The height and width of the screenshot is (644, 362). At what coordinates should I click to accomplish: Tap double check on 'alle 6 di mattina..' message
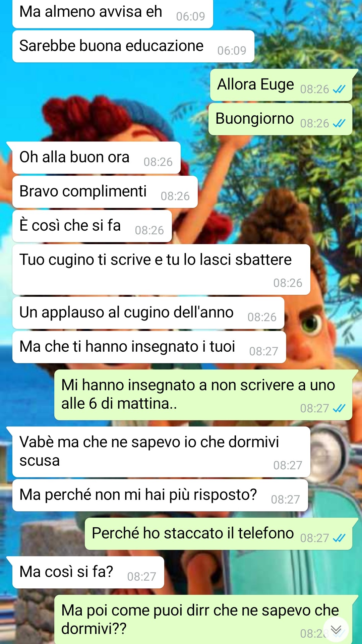click(x=339, y=408)
